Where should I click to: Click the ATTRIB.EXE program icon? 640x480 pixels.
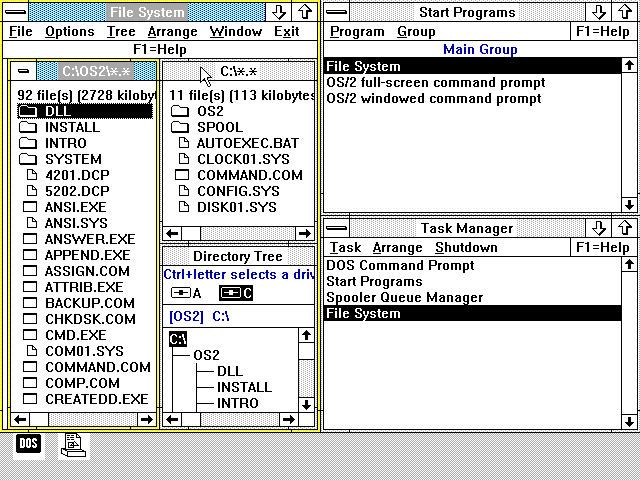pyautogui.click(x=30, y=287)
